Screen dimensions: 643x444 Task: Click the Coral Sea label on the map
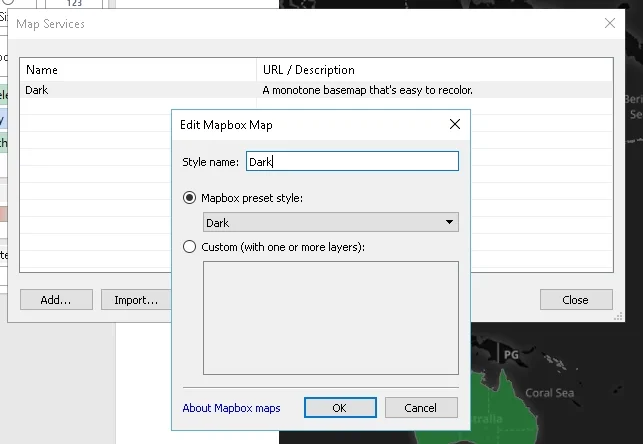[x=550, y=393]
